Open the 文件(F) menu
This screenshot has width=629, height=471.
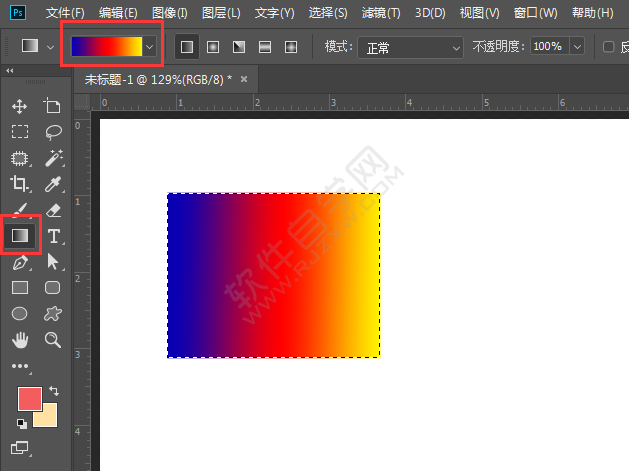[65, 13]
